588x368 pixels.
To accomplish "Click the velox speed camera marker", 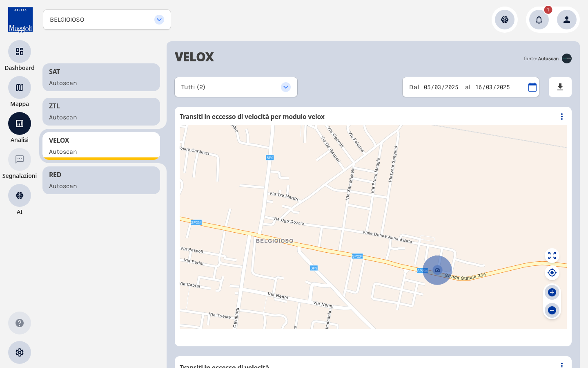I will tap(437, 270).
